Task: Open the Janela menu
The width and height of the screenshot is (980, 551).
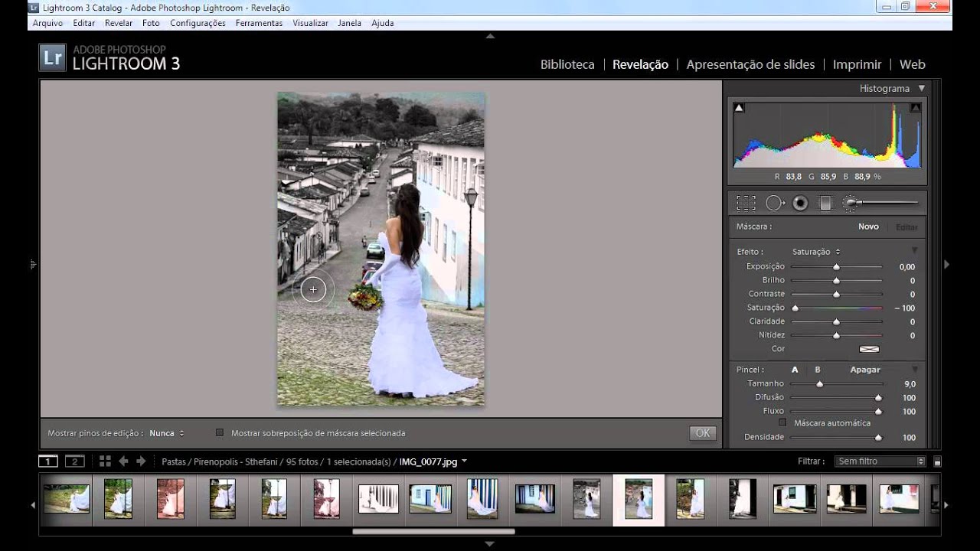Action: point(349,23)
